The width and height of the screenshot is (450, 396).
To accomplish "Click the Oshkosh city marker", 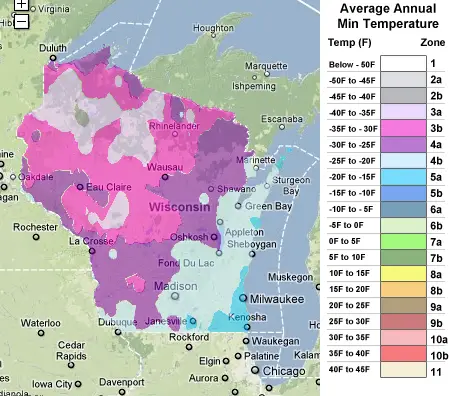I will point(214,237).
